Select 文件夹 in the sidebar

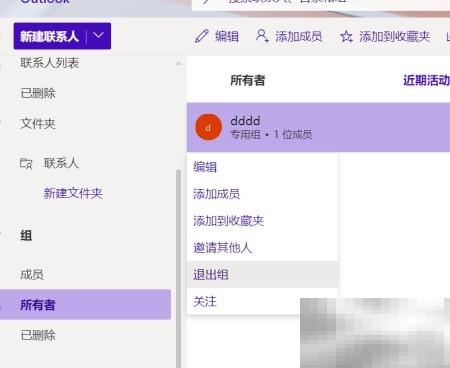38,124
